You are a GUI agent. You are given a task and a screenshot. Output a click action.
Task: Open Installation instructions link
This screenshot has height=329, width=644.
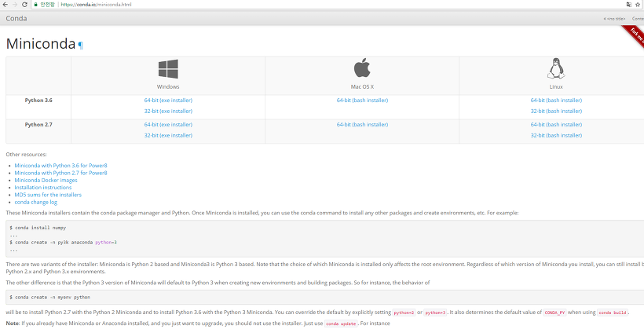point(42,188)
